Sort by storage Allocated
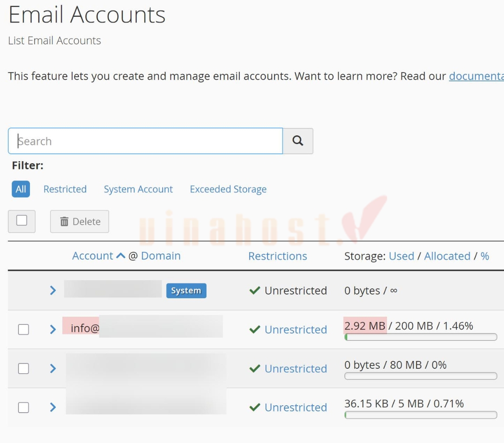This screenshot has height=443, width=504. 447,256
